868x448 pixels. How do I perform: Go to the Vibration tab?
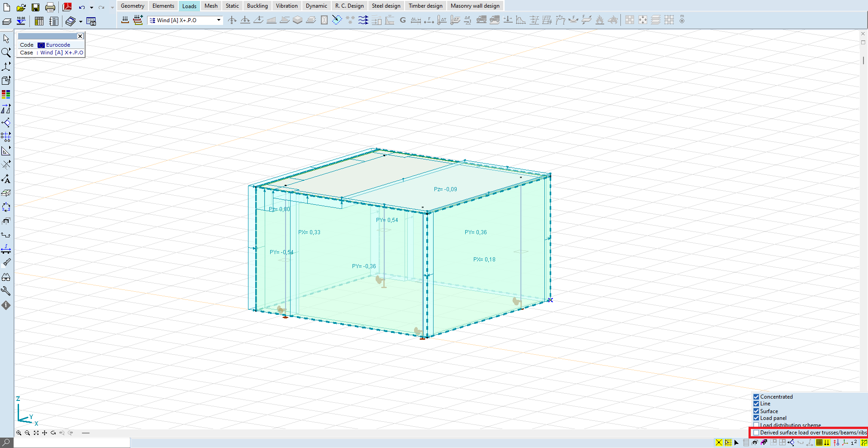coord(287,6)
